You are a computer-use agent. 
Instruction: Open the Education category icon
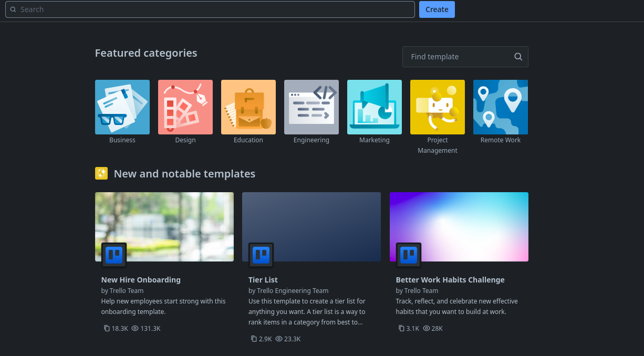click(x=248, y=107)
